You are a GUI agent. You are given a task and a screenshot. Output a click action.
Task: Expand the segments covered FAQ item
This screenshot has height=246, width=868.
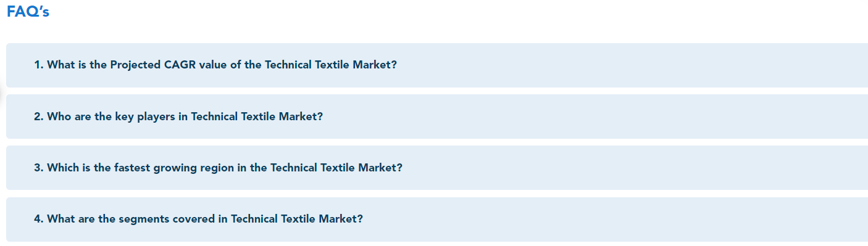coord(437,219)
